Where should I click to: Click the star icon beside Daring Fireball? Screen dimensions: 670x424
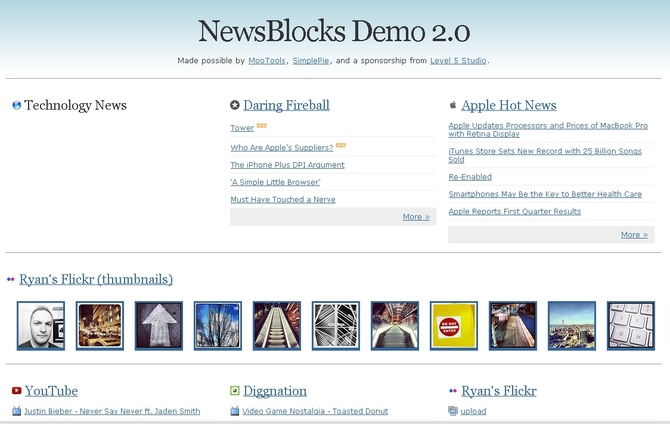click(x=235, y=105)
